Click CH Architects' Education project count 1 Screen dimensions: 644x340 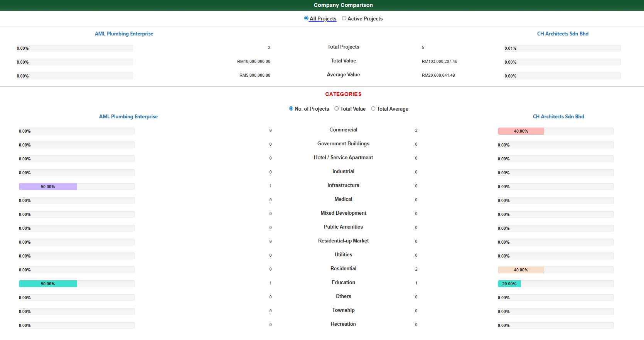416,283
